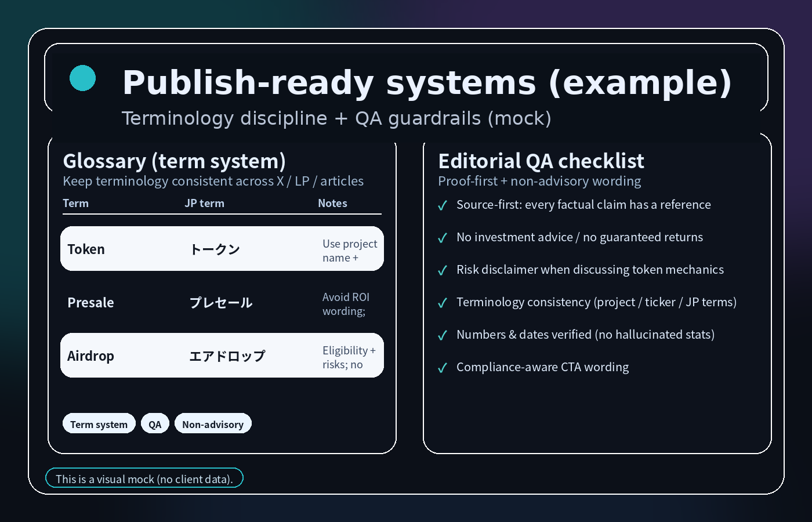Click the Term column header
Screen dimensions: 812x522
pyautogui.click(x=76, y=204)
